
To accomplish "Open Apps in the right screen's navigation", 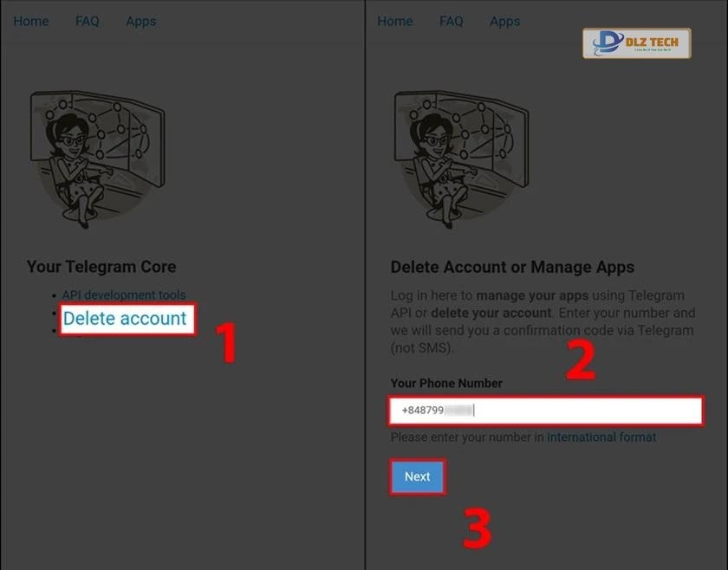I will click(x=504, y=22).
